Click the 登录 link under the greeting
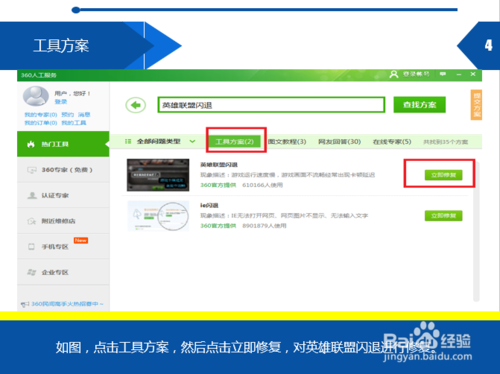This screenshot has height=374, width=500. coord(61,101)
